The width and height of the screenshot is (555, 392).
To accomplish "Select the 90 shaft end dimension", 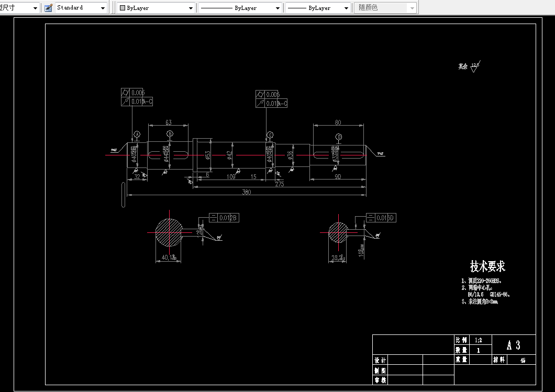I will [338, 176].
